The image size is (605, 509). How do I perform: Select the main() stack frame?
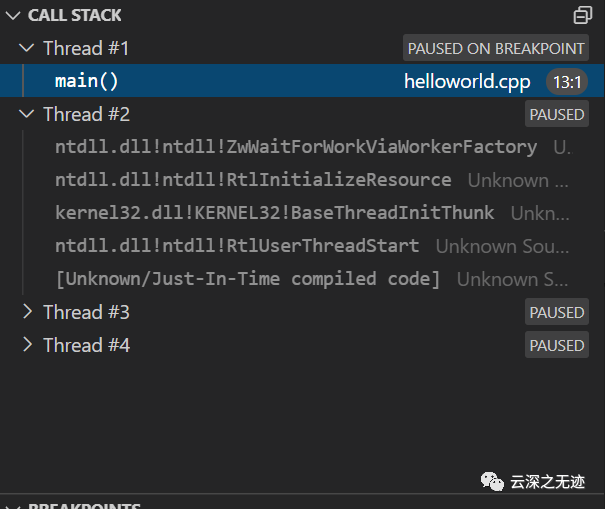(302, 81)
